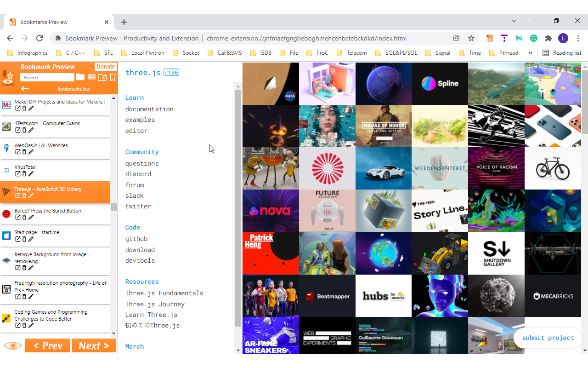The image size is (588, 368).
Task: Open the MECABRICKS project thumbnail
Action: [553, 296]
